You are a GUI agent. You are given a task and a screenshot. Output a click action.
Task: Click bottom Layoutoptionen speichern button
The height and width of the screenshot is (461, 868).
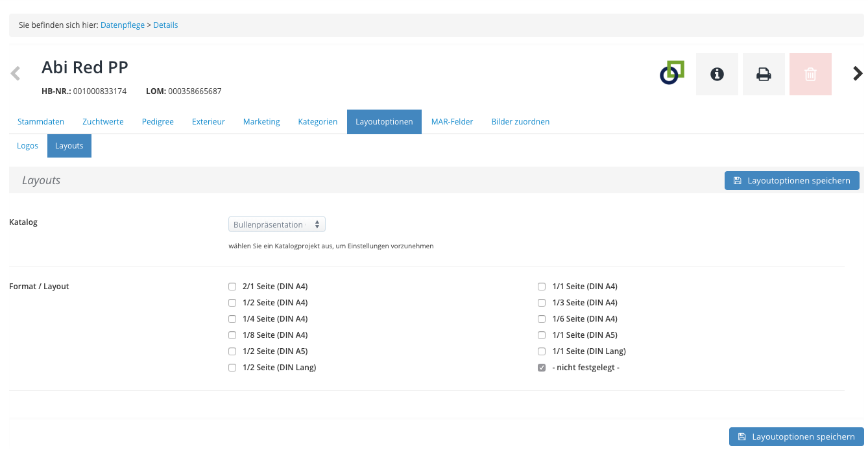[x=796, y=437]
